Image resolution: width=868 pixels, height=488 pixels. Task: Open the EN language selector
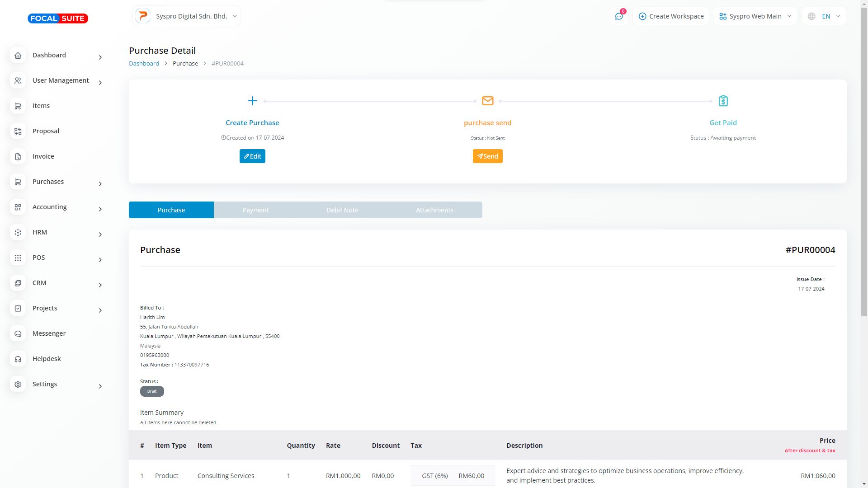(824, 16)
